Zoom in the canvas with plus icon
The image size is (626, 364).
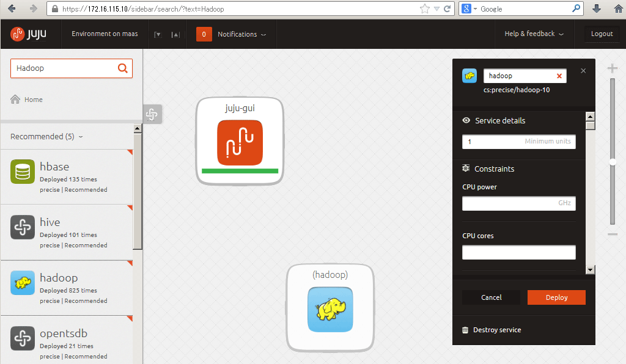coord(613,68)
